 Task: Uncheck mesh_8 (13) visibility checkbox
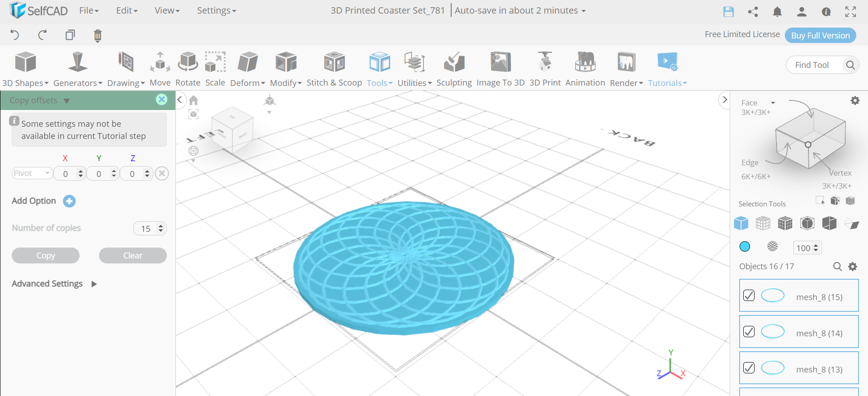[749, 368]
